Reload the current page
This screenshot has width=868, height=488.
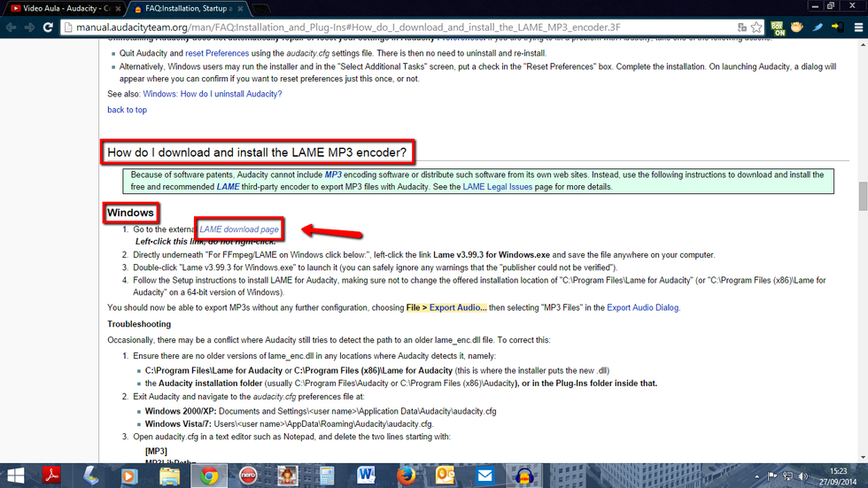click(48, 27)
